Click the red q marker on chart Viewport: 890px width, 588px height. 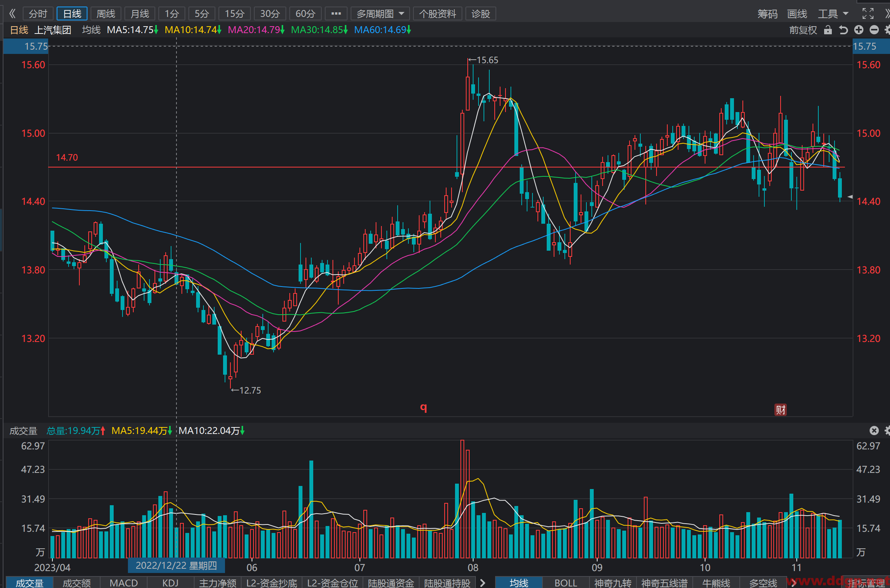pyautogui.click(x=423, y=407)
